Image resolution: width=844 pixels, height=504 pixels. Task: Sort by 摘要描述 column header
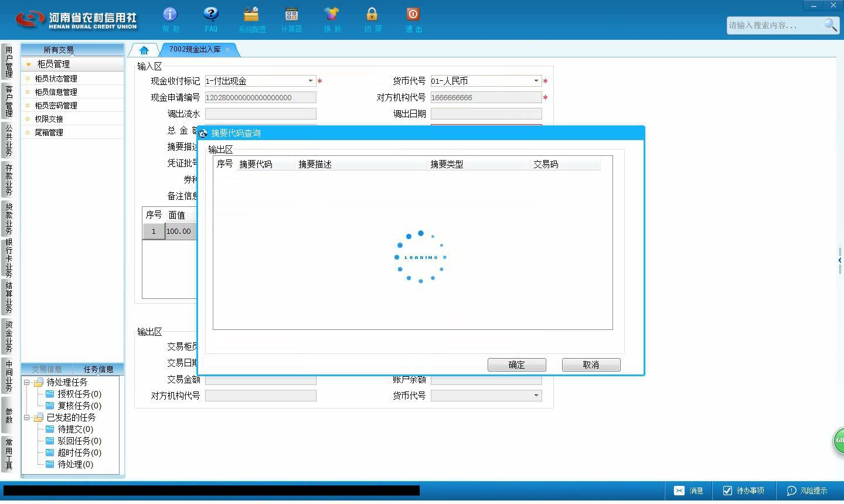(x=362, y=164)
